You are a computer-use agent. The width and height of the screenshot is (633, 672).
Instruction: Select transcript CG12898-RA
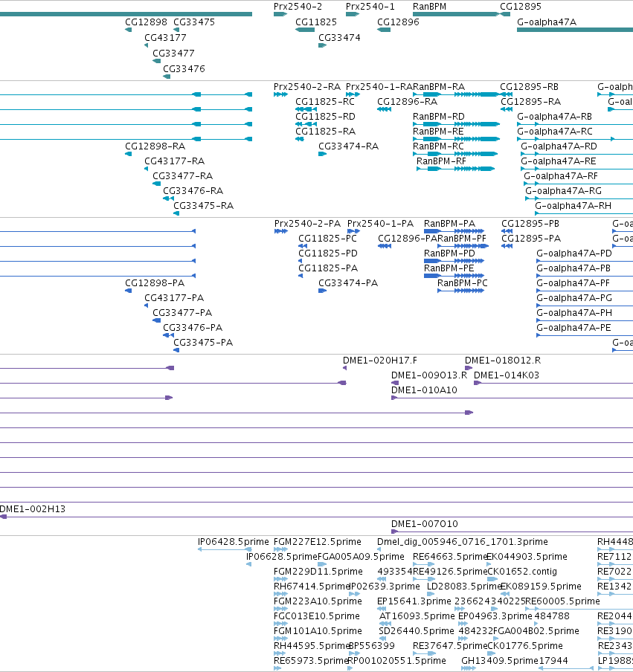[x=155, y=146]
